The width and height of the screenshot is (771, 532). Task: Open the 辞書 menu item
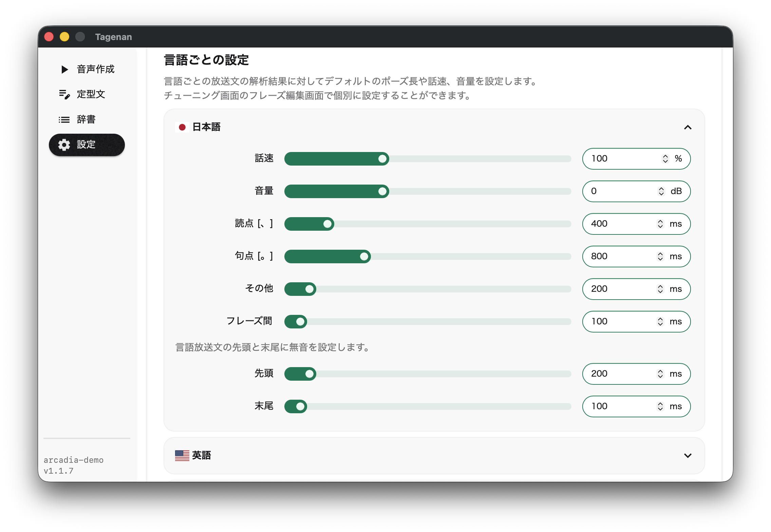86,120
